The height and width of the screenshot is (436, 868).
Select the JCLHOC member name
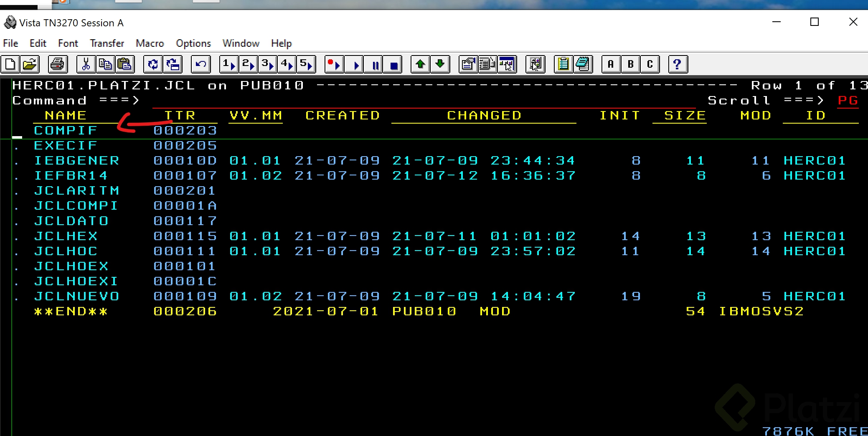tap(66, 251)
